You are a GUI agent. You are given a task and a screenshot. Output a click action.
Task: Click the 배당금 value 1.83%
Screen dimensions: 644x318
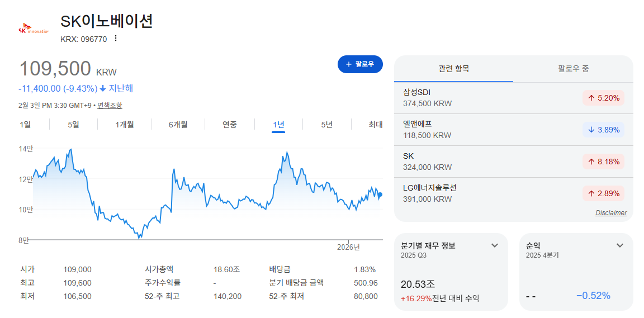tap(364, 270)
